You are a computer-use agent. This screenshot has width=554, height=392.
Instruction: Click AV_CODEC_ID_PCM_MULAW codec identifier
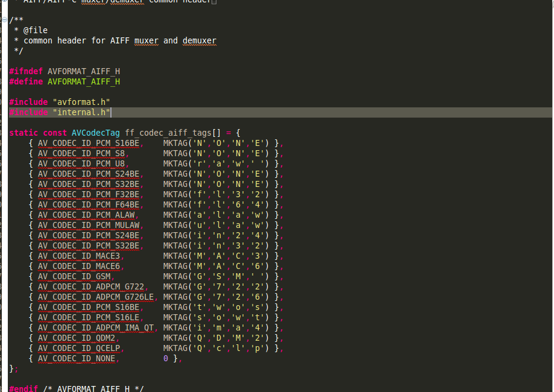pyautogui.click(x=89, y=225)
